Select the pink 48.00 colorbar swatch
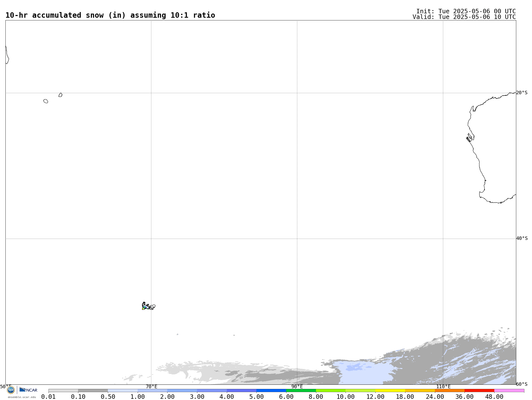This screenshot has width=532, height=400. (509, 391)
